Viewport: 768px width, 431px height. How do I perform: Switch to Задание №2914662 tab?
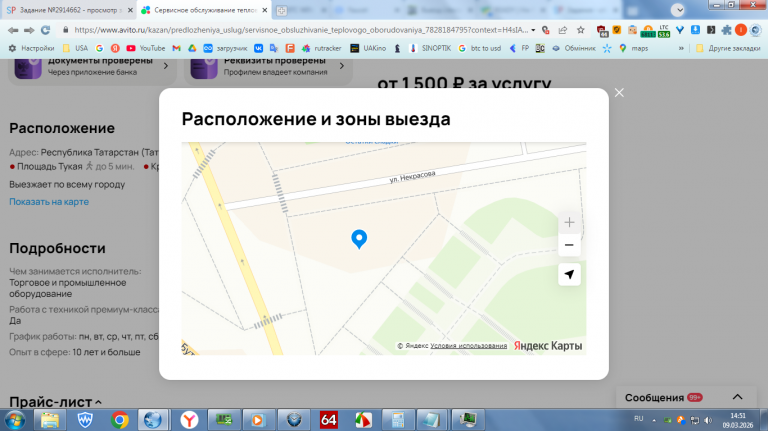[x=69, y=10]
